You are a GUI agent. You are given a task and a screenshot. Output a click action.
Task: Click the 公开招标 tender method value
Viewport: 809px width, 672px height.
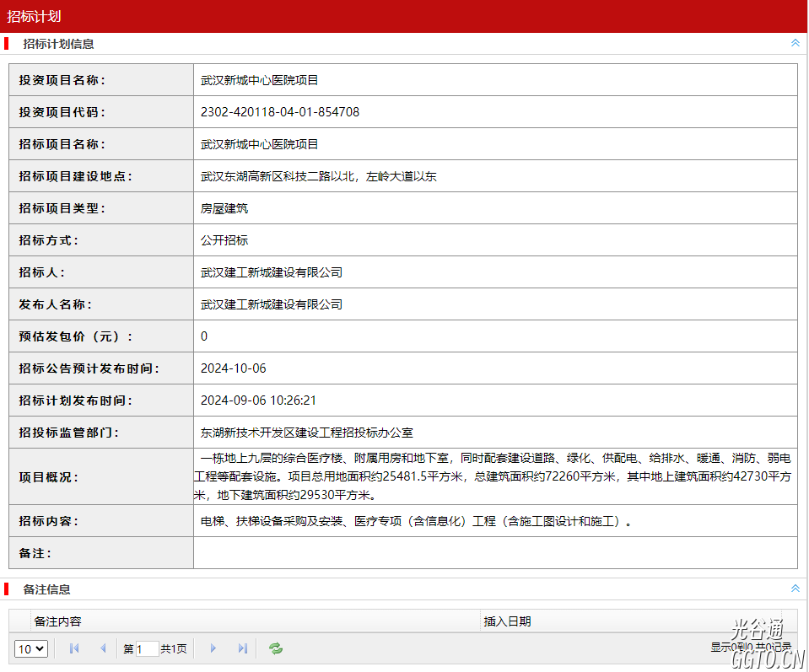point(224,240)
